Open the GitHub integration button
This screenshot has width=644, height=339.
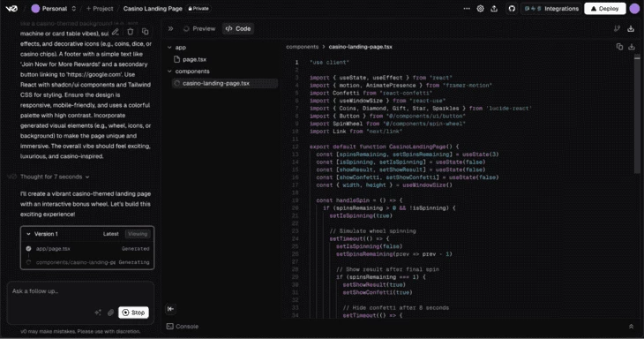click(512, 9)
